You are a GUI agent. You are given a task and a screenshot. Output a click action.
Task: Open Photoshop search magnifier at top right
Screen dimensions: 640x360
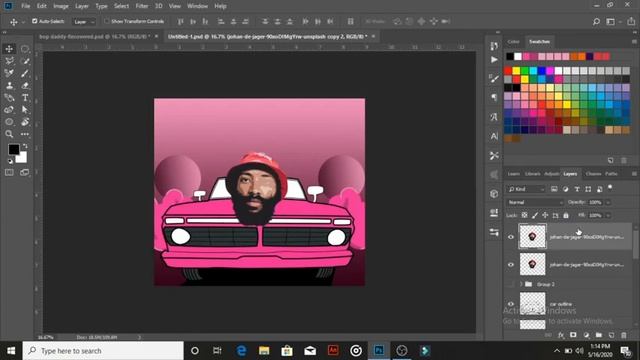596,21
